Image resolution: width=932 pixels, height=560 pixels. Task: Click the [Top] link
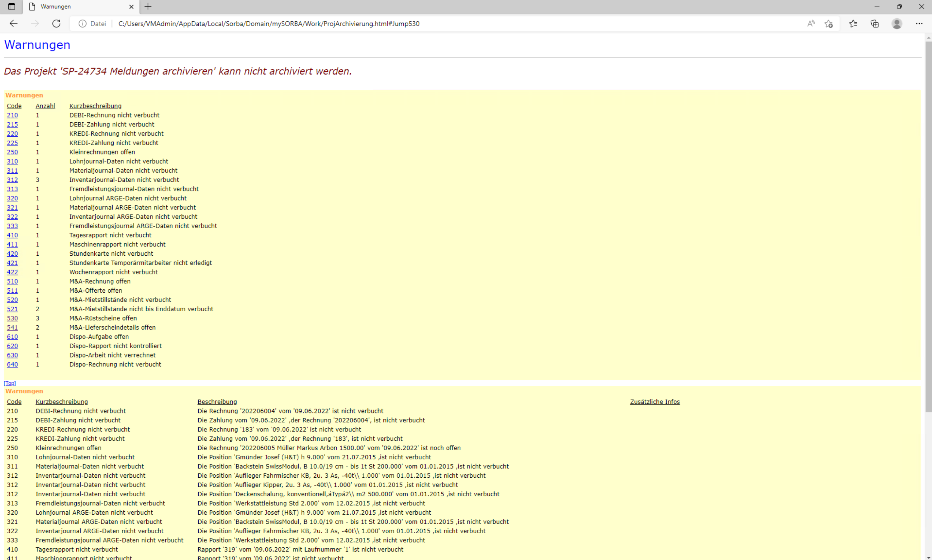(10, 383)
